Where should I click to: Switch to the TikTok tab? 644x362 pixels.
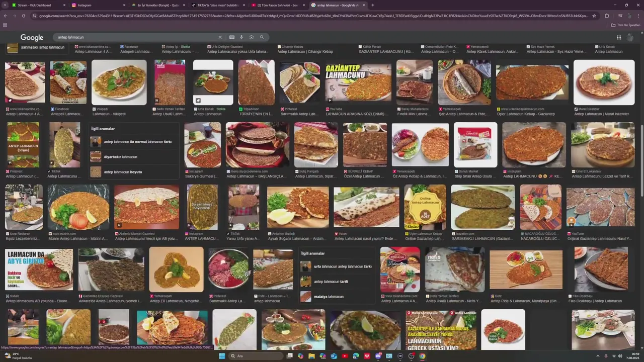point(218,5)
